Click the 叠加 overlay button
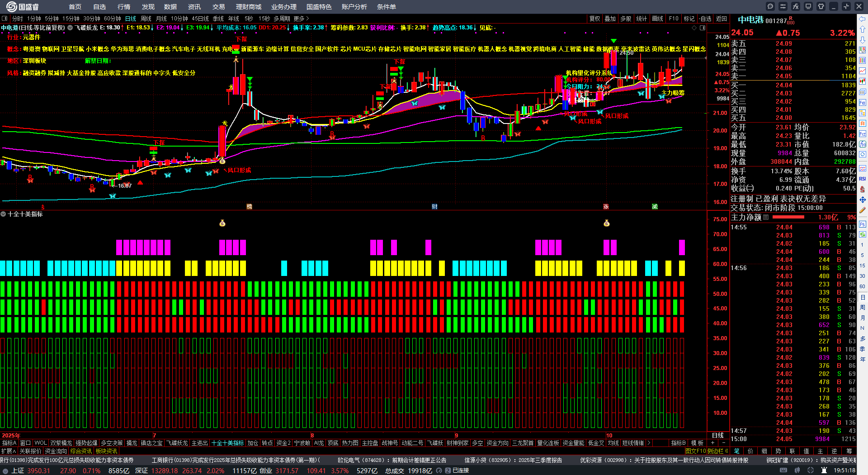Screen dimensions: 868x475 point(610,19)
